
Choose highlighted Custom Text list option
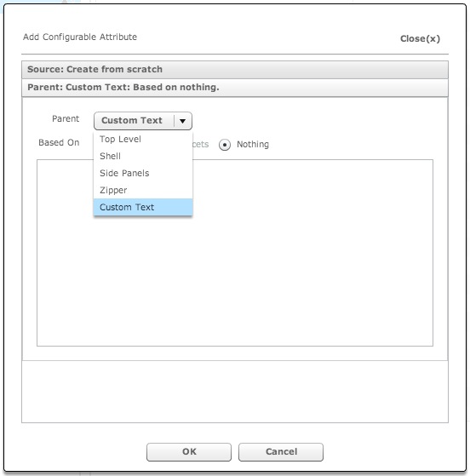[143, 207]
